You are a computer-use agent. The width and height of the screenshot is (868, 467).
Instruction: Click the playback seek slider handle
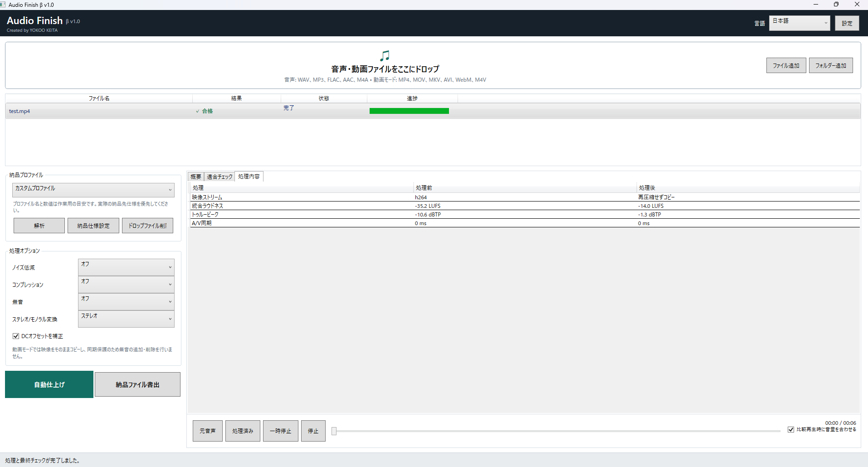pyautogui.click(x=334, y=431)
